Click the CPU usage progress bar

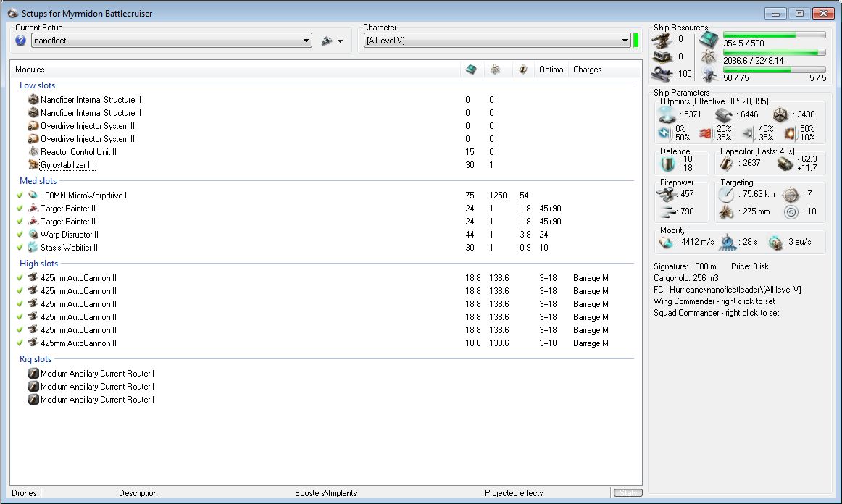pos(774,35)
